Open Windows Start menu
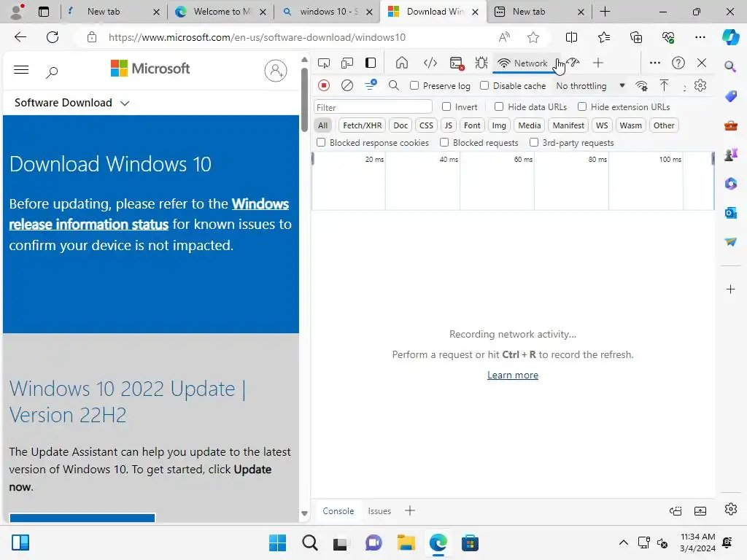The height and width of the screenshot is (560, 747). point(277,542)
